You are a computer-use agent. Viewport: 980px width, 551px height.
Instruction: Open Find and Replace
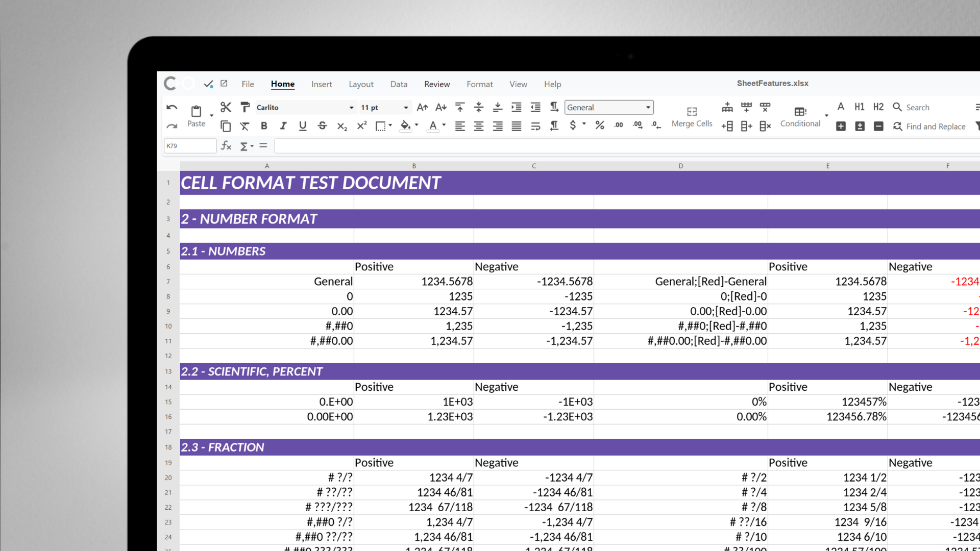click(x=929, y=126)
